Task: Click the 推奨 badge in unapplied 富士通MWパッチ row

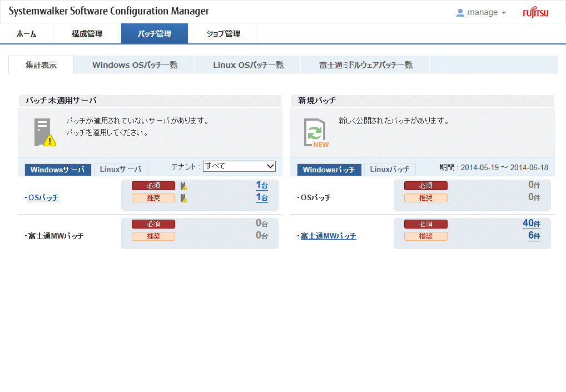Action: pos(153,236)
